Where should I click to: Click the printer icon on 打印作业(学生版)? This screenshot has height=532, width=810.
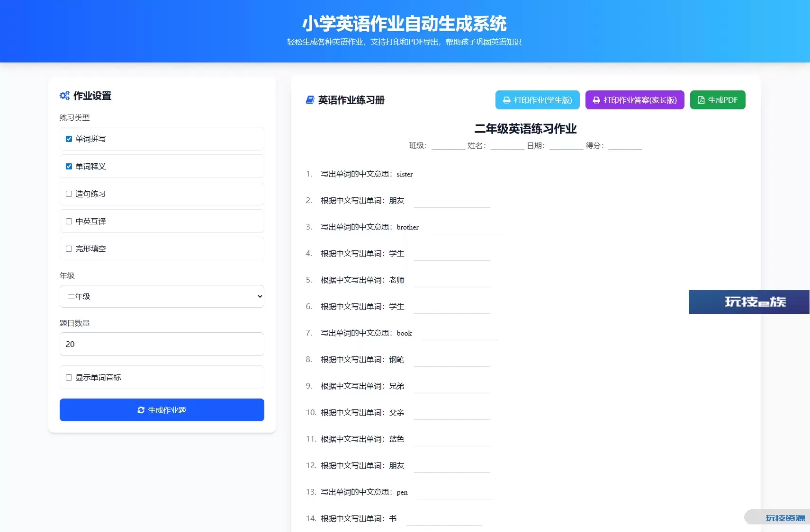(506, 100)
